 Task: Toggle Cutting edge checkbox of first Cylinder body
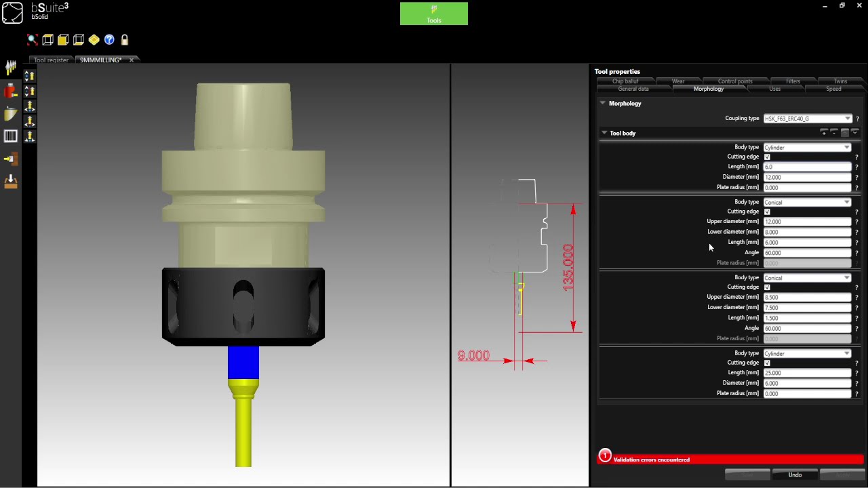tap(767, 157)
